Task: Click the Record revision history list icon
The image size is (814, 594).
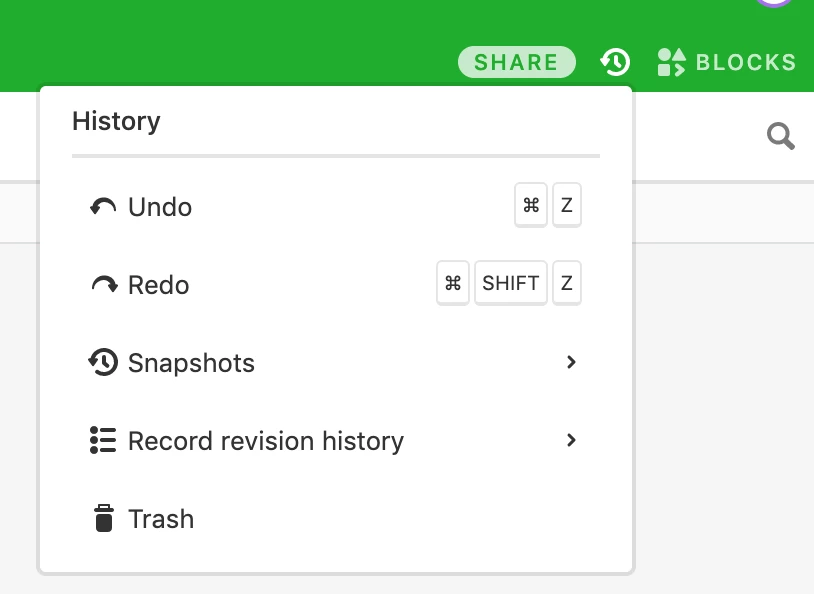Action: click(x=103, y=440)
